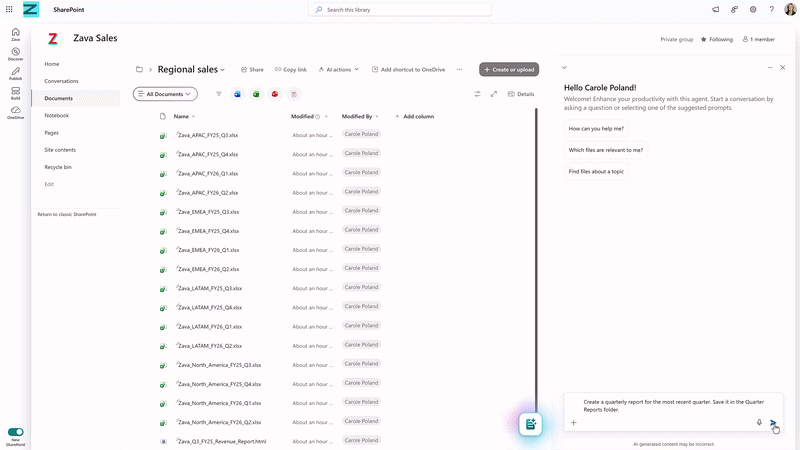Open Zava_LATAM_FY25_Q4.xlsx file
This screenshot has width=800, height=450.
click(210, 308)
